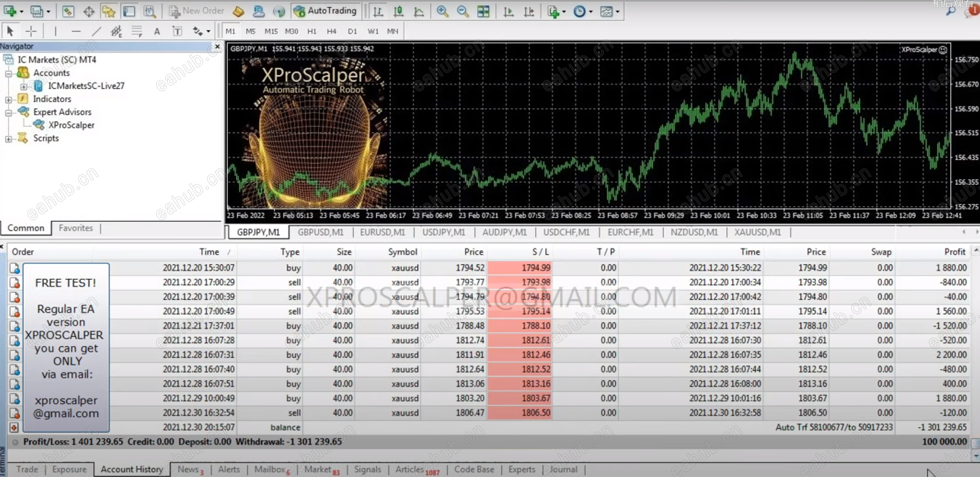Viewport: 980px width, 477px height.
Task: Open the Data Window icon
Action: (x=89, y=11)
